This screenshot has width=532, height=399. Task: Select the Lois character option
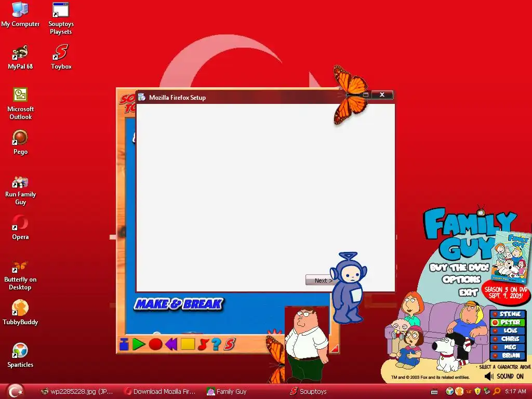pyautogui.click(x=508, y=330)
